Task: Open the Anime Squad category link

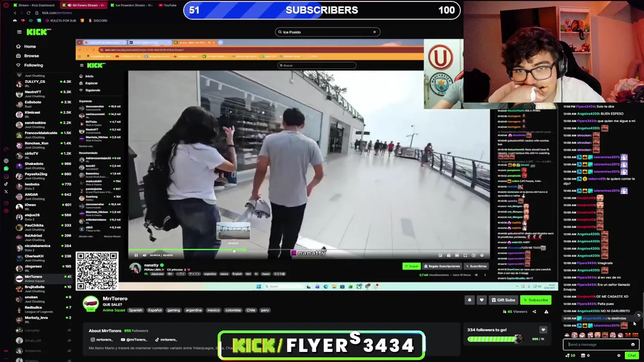Action: click(114, 310)
